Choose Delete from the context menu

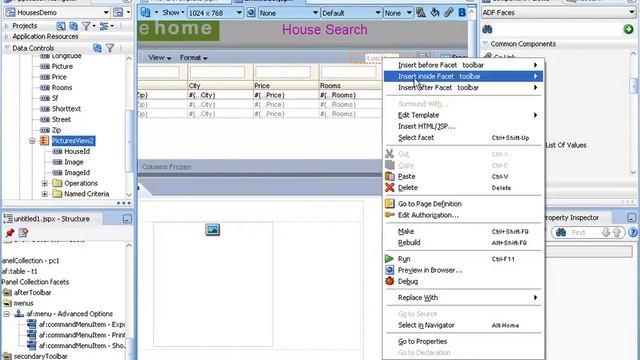[463, 188]
